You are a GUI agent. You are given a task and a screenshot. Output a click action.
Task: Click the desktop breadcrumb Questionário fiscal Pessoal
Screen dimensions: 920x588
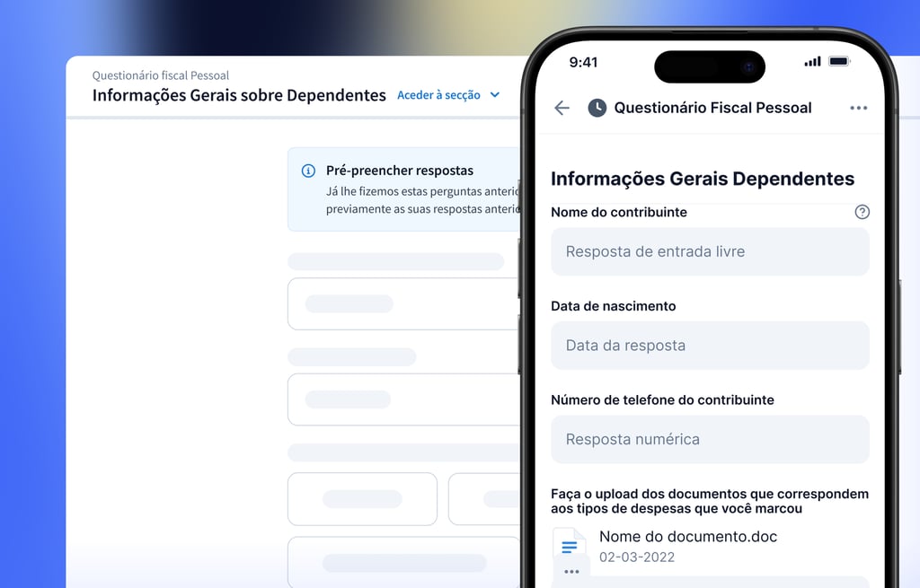pos(161,75)
